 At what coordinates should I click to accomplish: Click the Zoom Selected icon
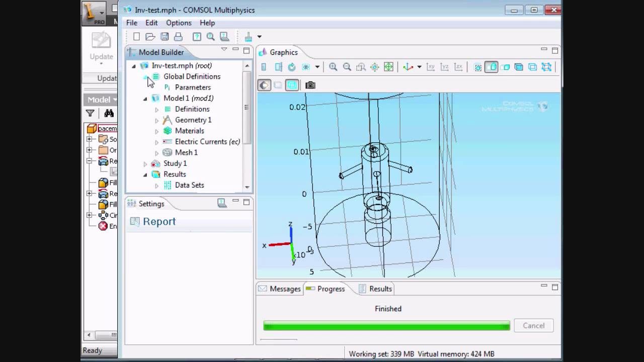click(375, 67)
